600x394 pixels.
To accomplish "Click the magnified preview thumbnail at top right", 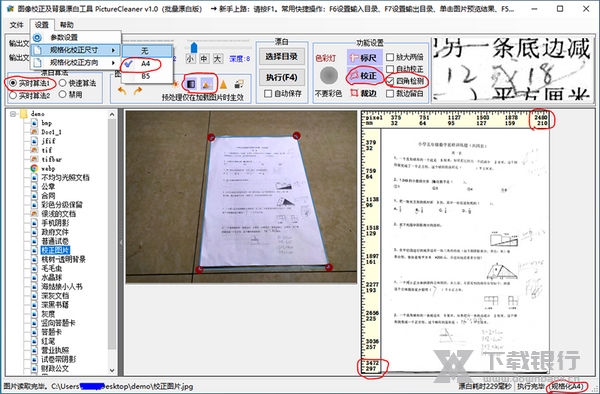I will pyautogui.click(x=512, y=69).
